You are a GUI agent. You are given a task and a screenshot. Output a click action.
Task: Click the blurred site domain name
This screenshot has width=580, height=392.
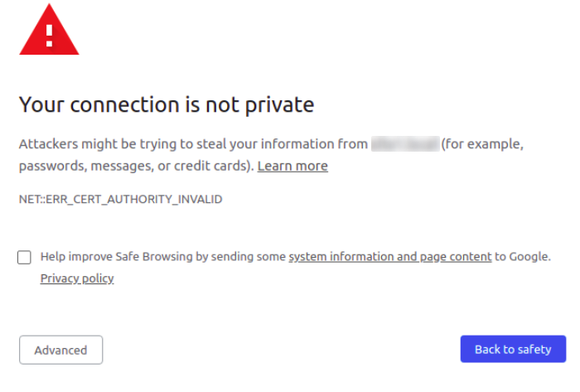coord(405,144)
